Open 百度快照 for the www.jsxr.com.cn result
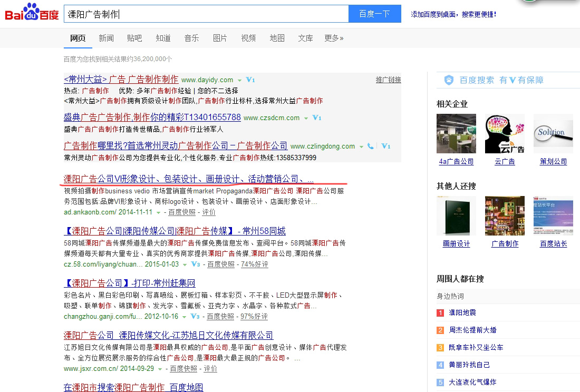 point(183,368)
